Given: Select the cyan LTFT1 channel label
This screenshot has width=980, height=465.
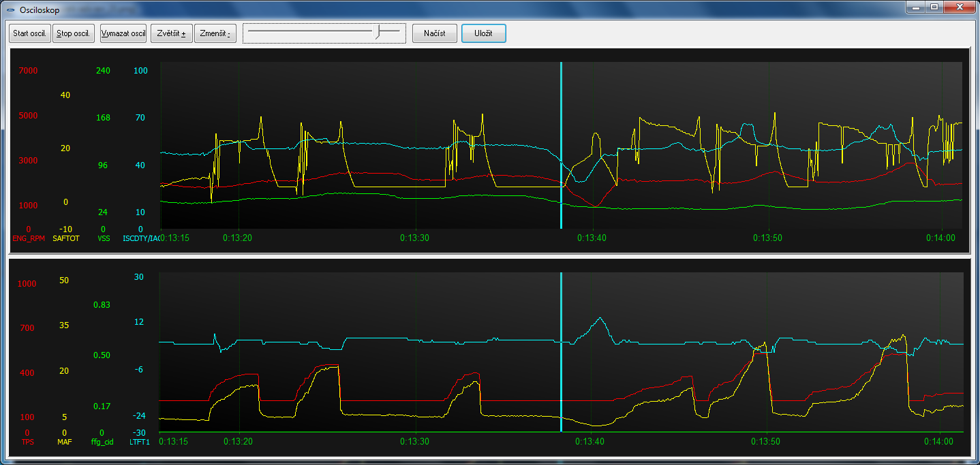Looking at the screenshot, I should [138, 442].
